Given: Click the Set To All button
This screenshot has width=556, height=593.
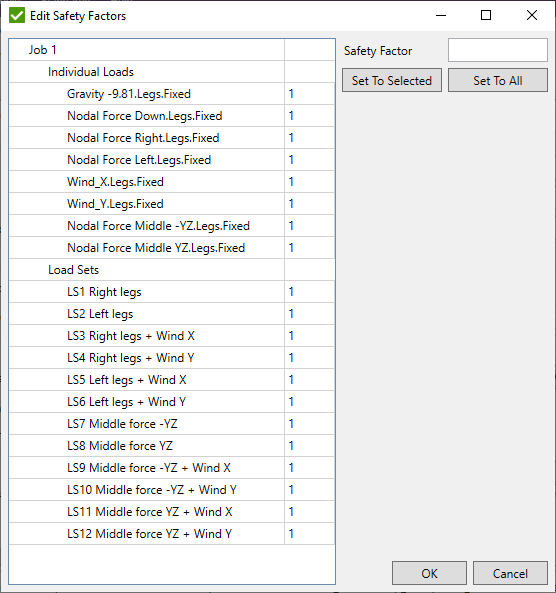Looking at the screenshot, I should pyautogui.click(x=498, y=80).
